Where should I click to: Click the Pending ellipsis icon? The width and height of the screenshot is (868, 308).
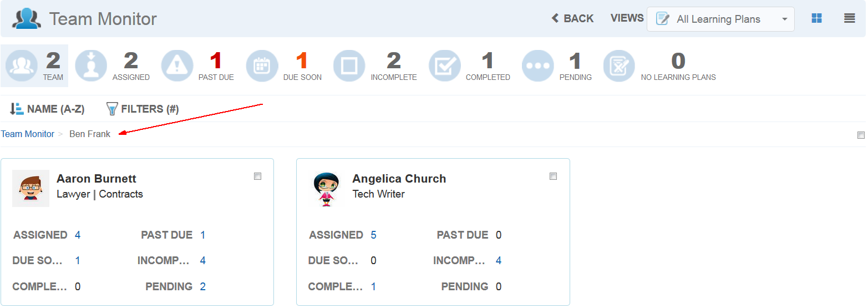(537, 66)
